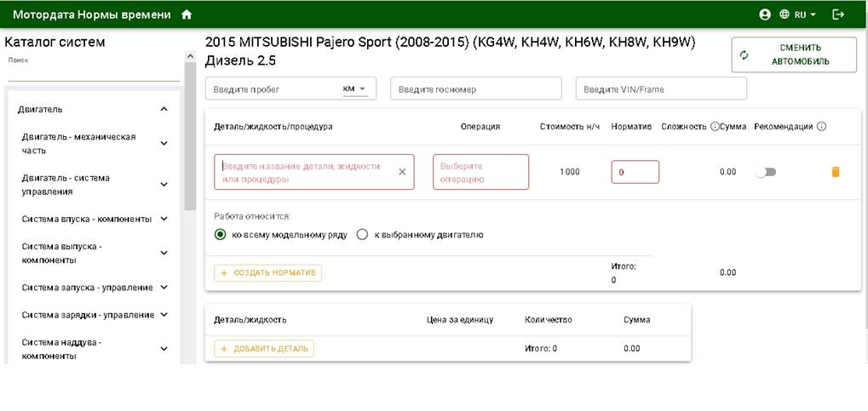Open the 'Выберите операцию' selector
The width and height of the screenshot is (868, 411).
480,172
